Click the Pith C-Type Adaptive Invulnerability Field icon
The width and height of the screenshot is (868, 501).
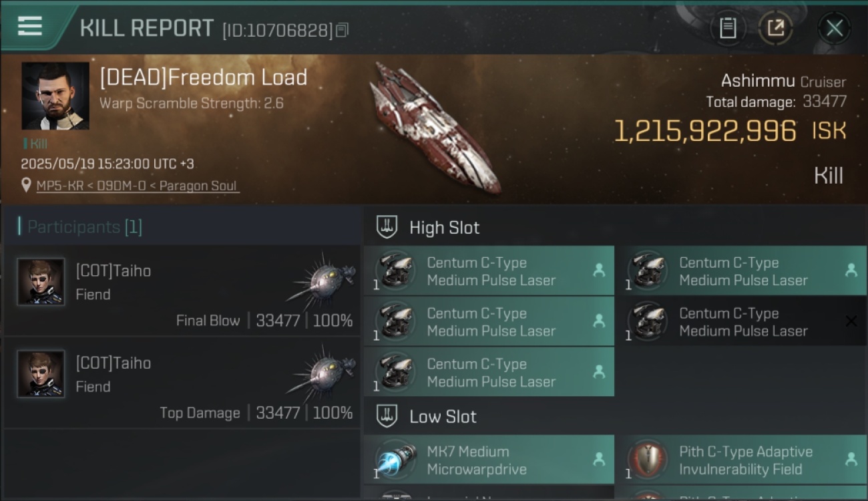click(647, 460)
